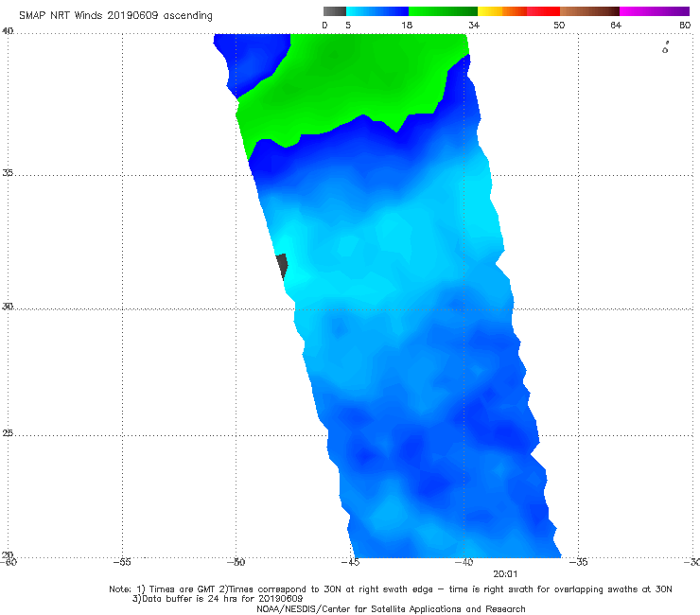Click the color bar label '34'
Screen dimensions: 700x615
coord(474,26)
